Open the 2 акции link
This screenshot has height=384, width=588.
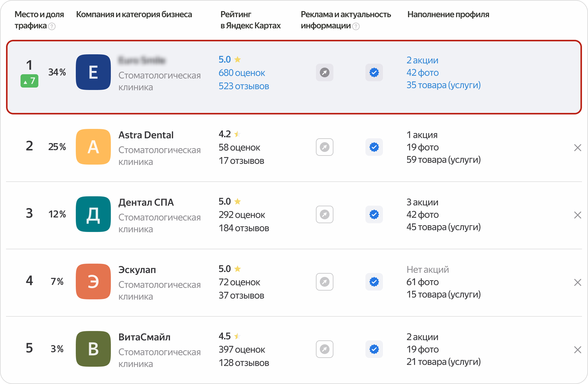(422, 60)
